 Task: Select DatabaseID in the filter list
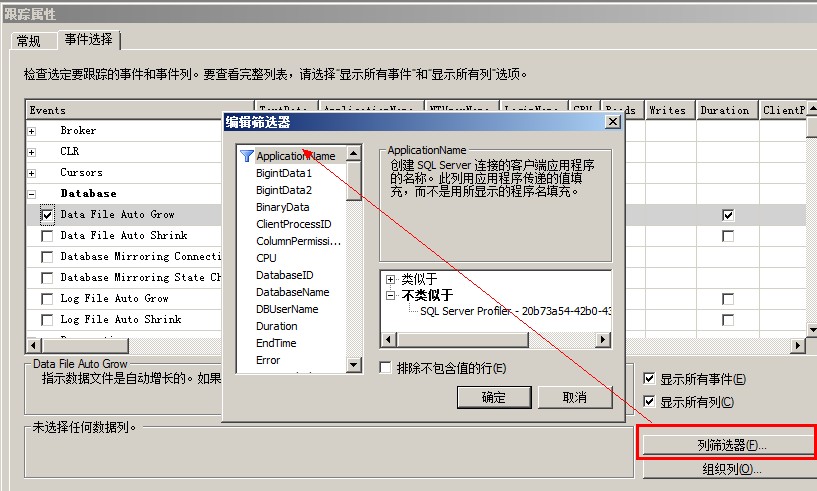284,275
